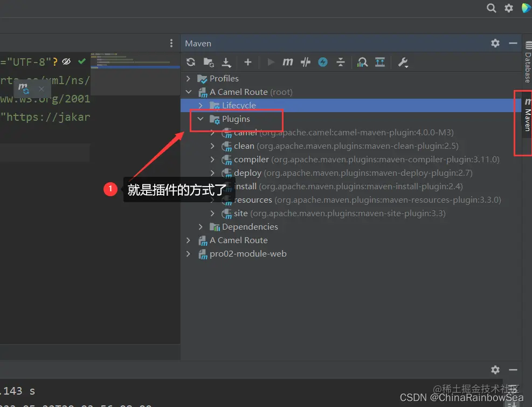Run selected Maven build arrow
Screen dimensions: 532x407
point(271,62)
